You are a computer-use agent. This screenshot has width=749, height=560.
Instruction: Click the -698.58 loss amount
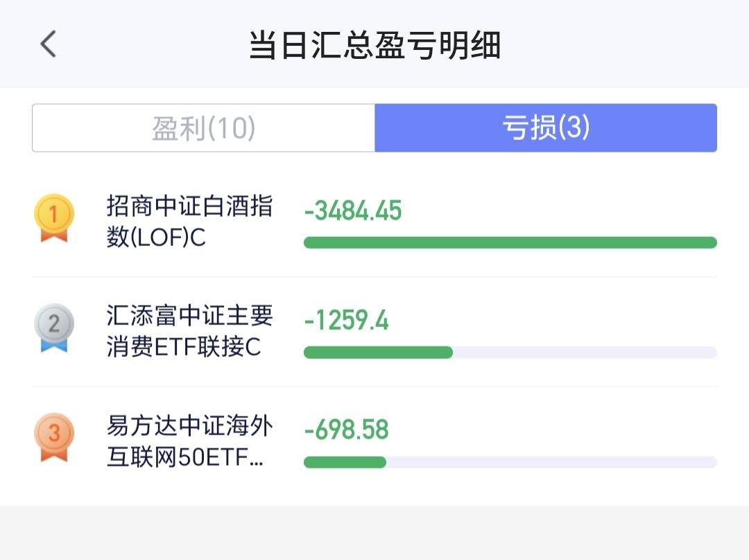coord(346,429)
